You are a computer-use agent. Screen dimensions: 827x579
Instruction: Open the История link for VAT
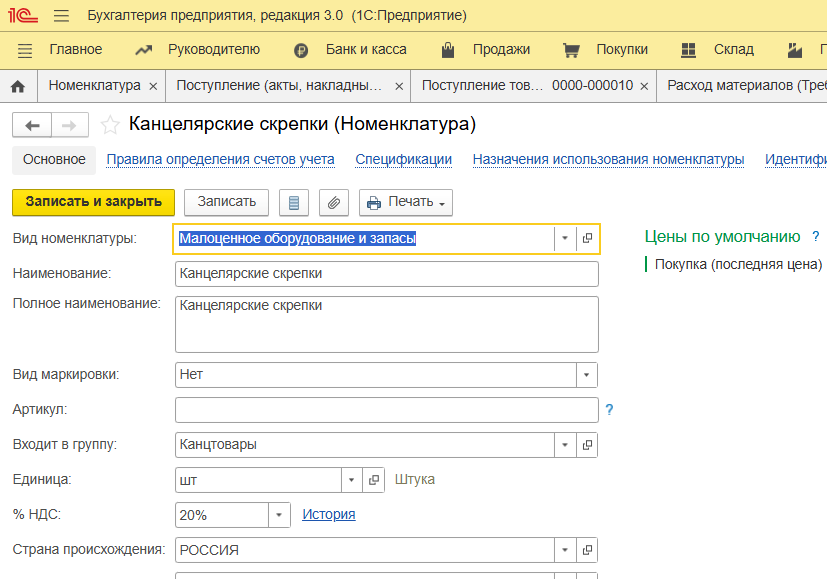click(329, 515)
